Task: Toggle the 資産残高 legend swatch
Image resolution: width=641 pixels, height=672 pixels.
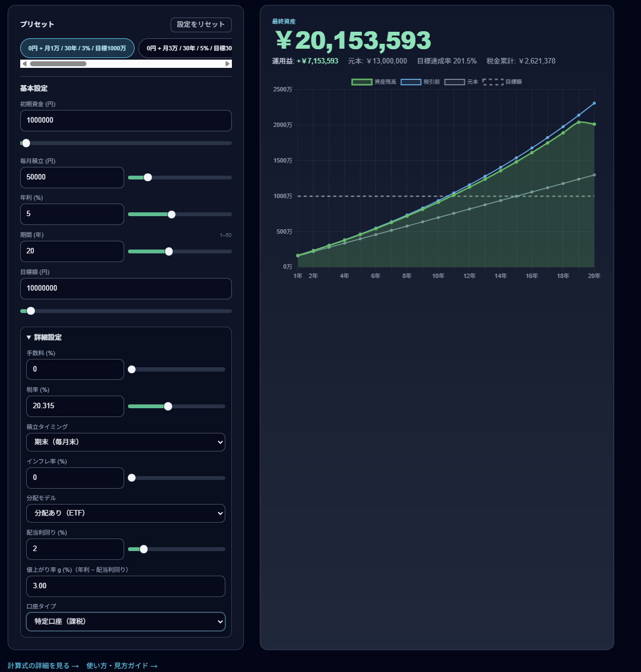Action: (x=362, y=82)
